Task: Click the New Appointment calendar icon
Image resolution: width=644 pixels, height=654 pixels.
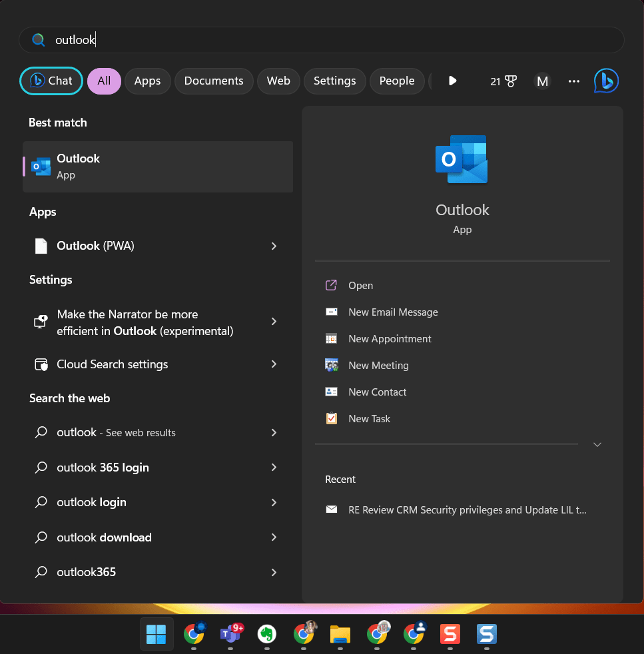Action: [x=331, y=338]
